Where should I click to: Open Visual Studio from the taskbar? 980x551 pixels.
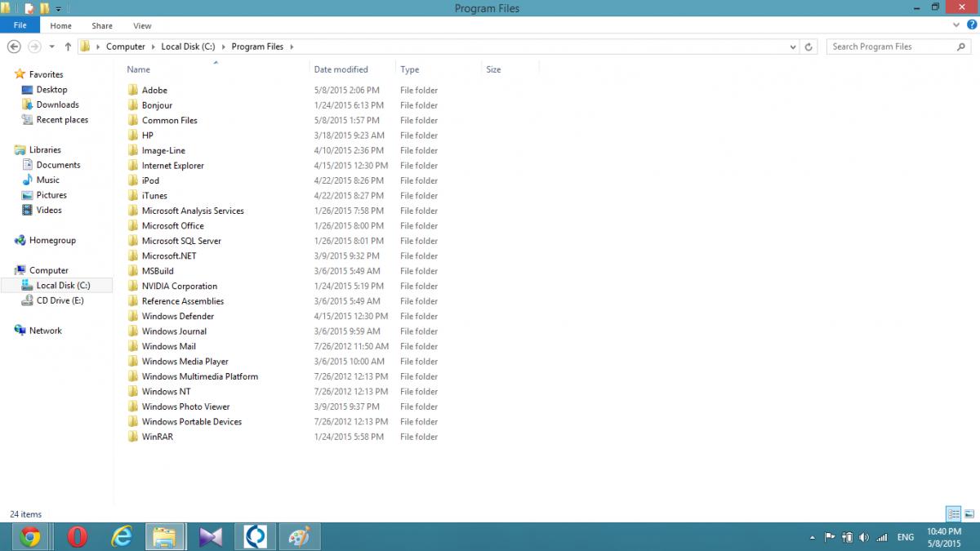(211, 536)
